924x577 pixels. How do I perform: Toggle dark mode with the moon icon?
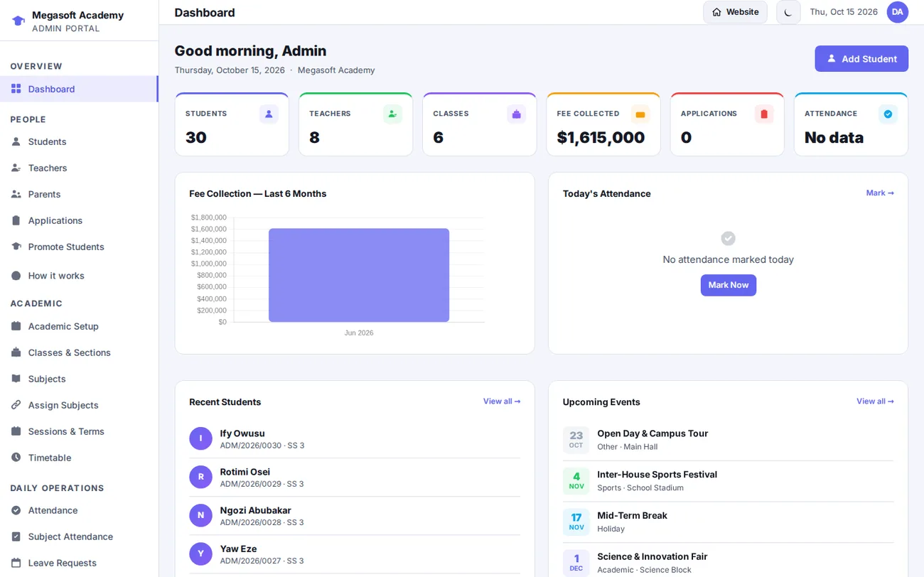(x=788, y=12)
